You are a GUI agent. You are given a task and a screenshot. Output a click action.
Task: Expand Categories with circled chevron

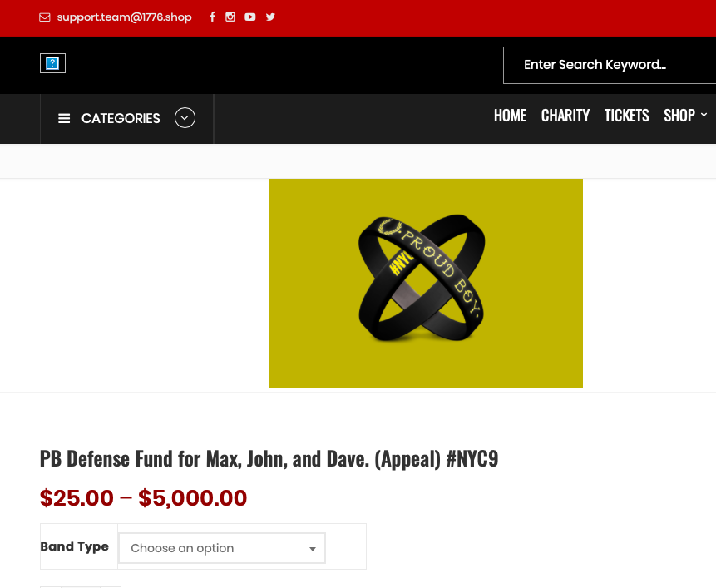[185, 118]
